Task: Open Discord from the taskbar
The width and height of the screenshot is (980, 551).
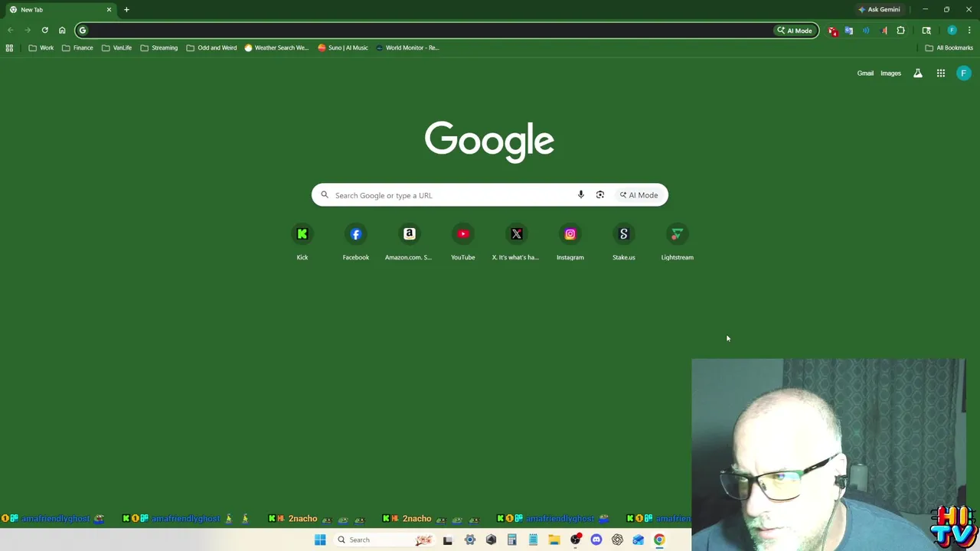Action: tap(596, 540)
